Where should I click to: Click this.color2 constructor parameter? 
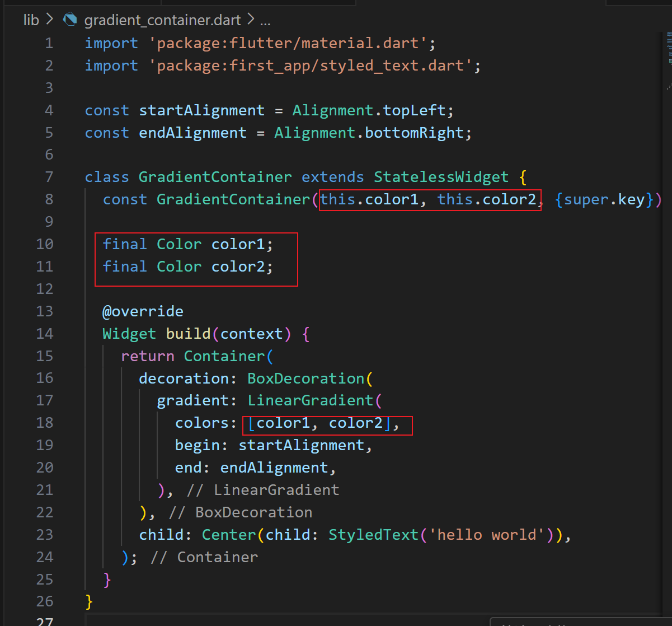(x=487, y=199)
